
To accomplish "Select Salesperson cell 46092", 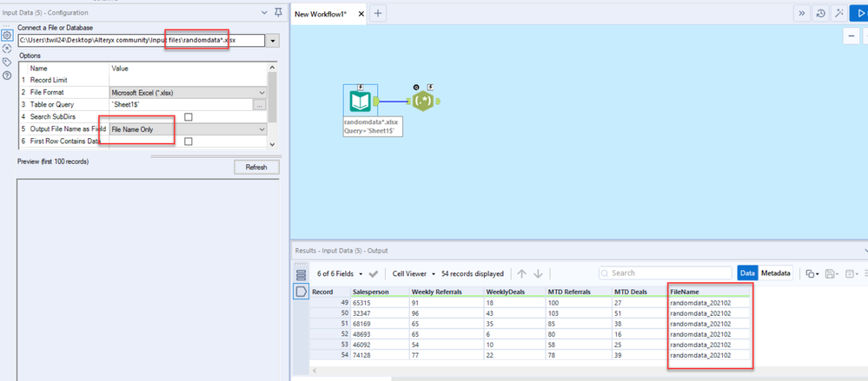I will [x=379, y=345].
